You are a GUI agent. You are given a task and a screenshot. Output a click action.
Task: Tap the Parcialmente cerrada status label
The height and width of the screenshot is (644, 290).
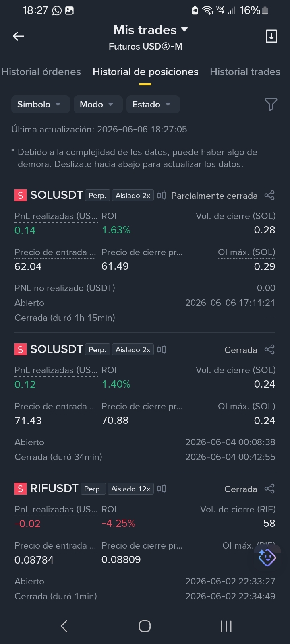214,196
